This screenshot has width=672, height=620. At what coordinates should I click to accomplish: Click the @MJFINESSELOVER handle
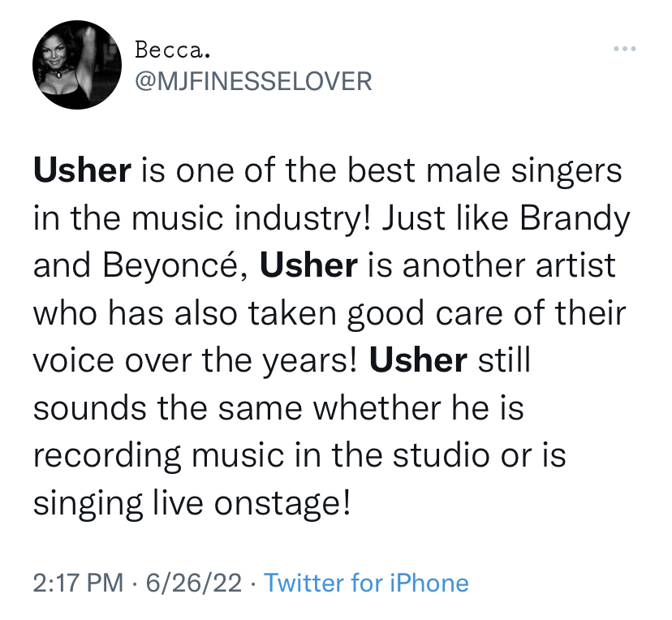point(253,81)
